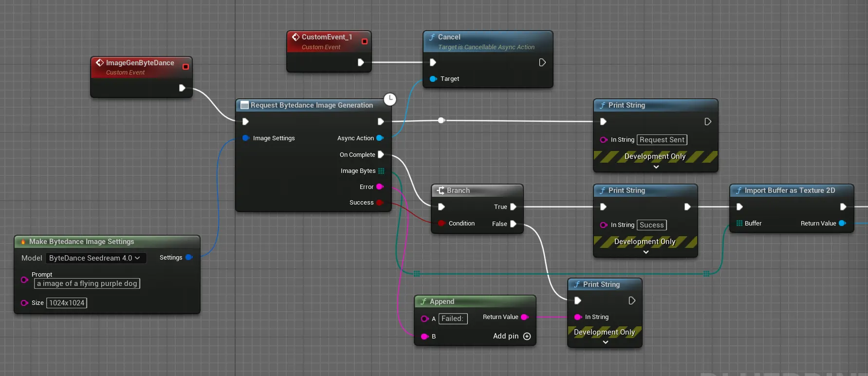Edit the Prompt field flying purple dog
The height and width of the screenshot is (376, 868).
(x=87, y=283)
